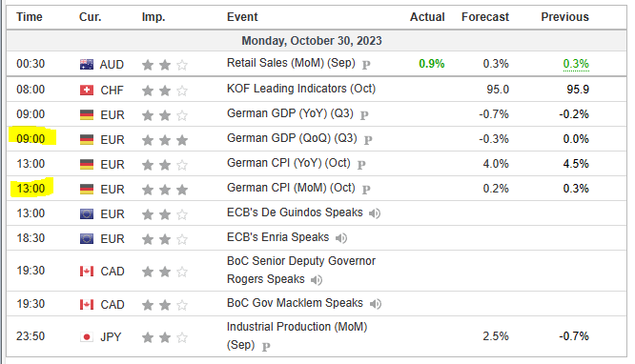Click the Swiss flag icon beside CHF
The width and height of the screenshot is (635, 364).
point(87,90)
